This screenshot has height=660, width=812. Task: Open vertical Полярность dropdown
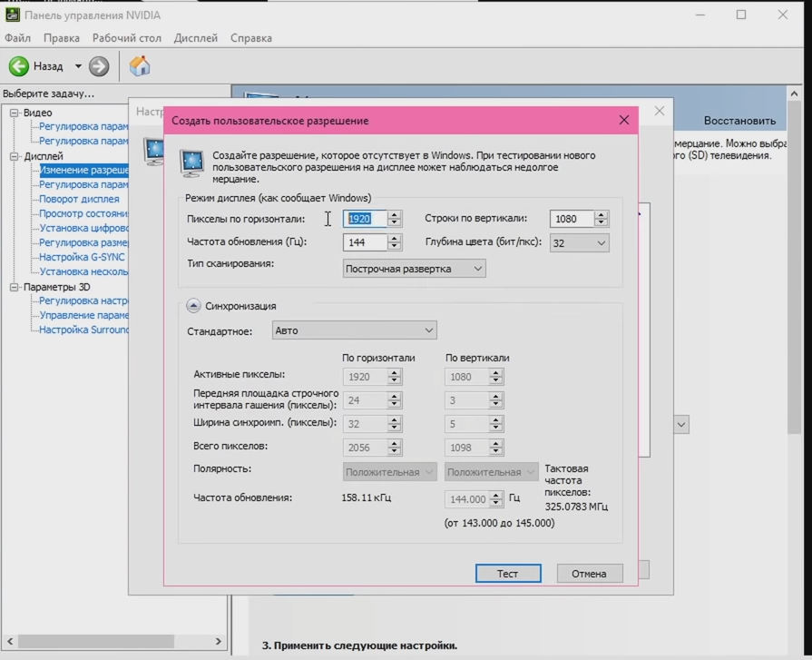[x=491, y=472]
